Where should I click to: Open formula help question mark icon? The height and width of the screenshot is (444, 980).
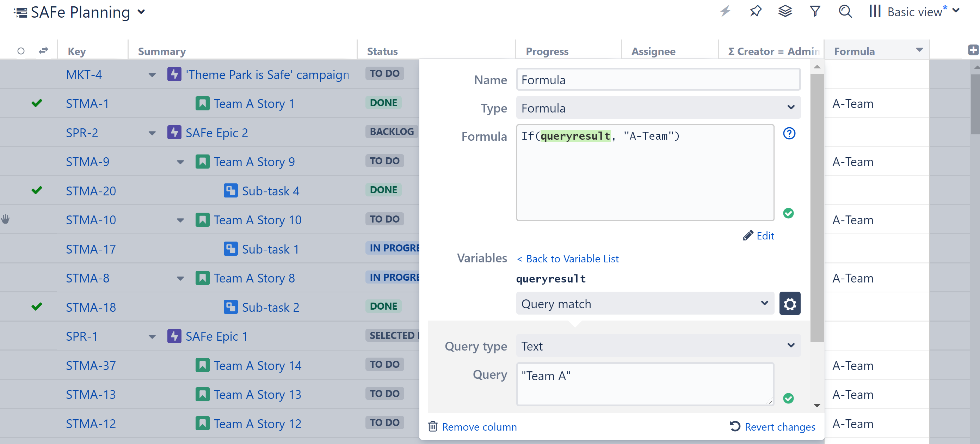tap(789, 134)
